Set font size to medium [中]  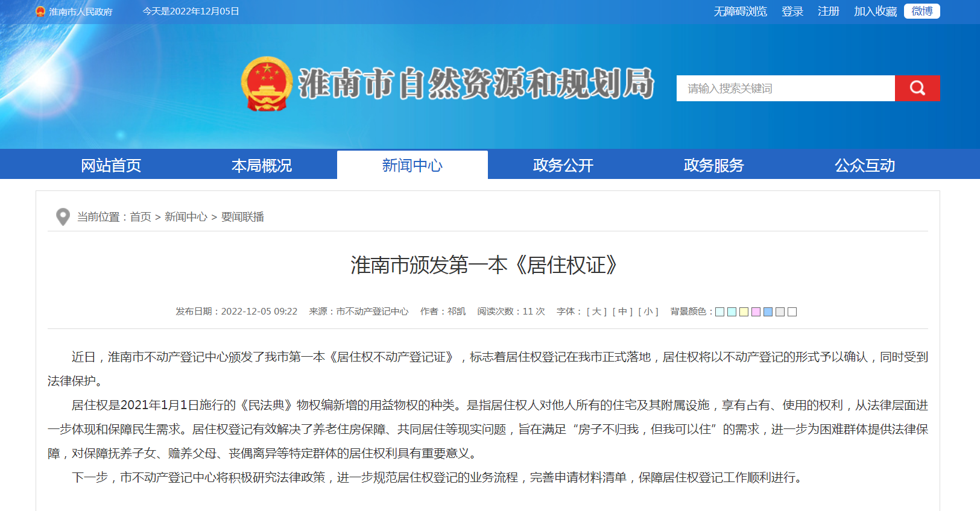[x=622, y=312]
